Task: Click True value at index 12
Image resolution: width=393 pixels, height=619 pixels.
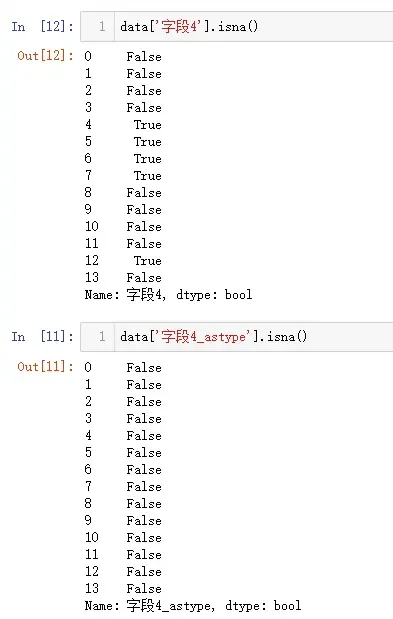Action: pos(148,261)
